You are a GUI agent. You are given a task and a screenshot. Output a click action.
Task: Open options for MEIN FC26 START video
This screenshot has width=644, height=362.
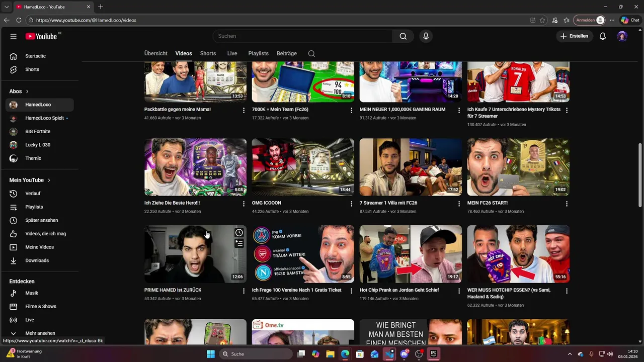click(x=567, y=204)
